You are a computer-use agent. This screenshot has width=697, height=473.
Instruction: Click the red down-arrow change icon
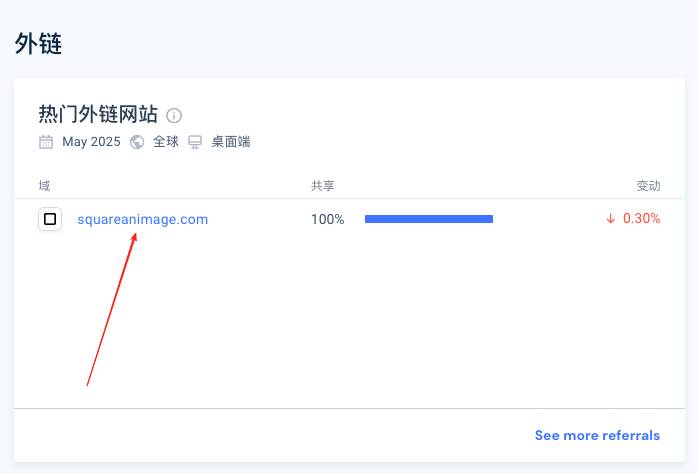coord(611,218)
